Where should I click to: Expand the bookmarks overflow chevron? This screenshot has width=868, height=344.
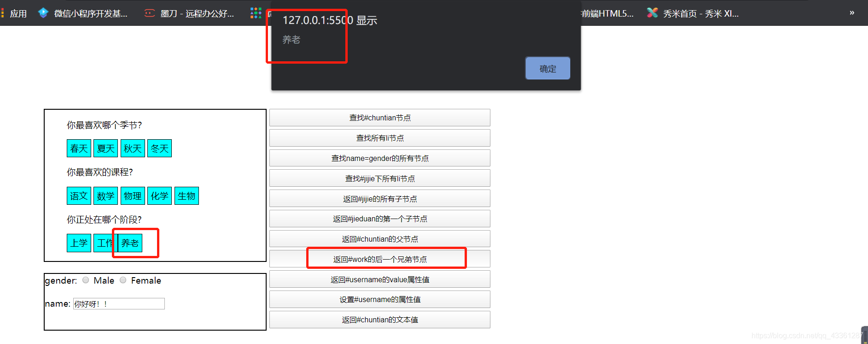[x=852, y=13]
